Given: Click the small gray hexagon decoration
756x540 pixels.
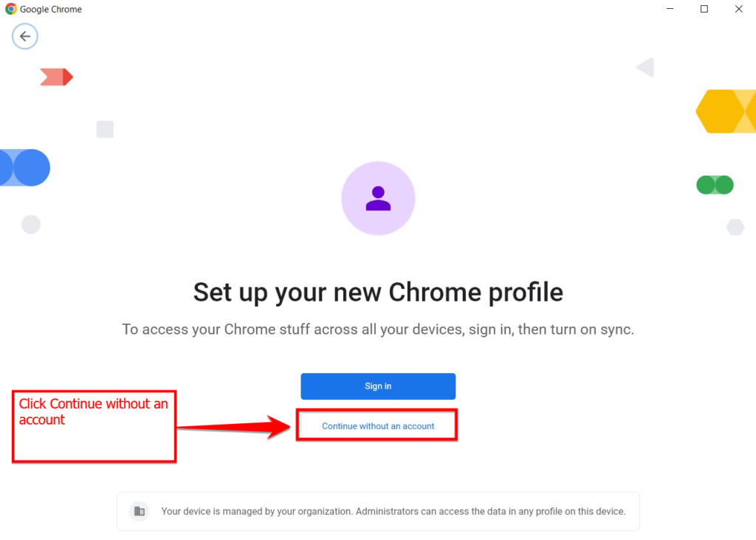Looking at the screenshot, I should pos(735,227).
